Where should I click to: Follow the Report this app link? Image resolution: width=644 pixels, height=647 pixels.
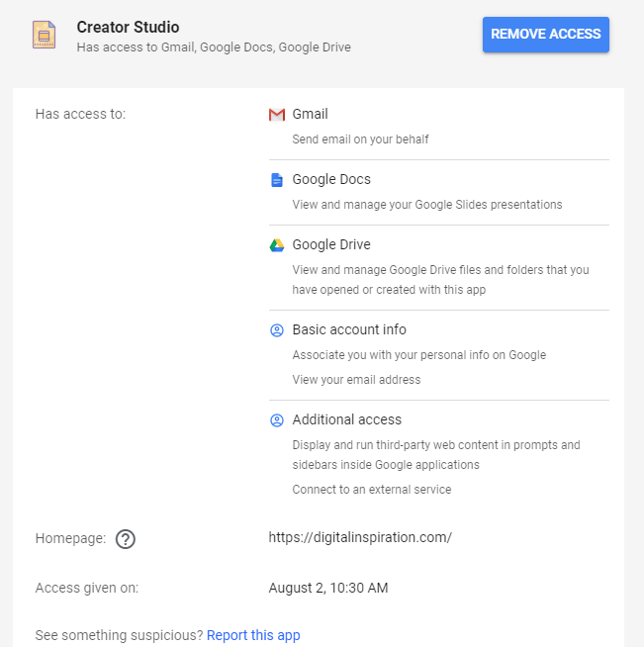click(x=253, y=635)
